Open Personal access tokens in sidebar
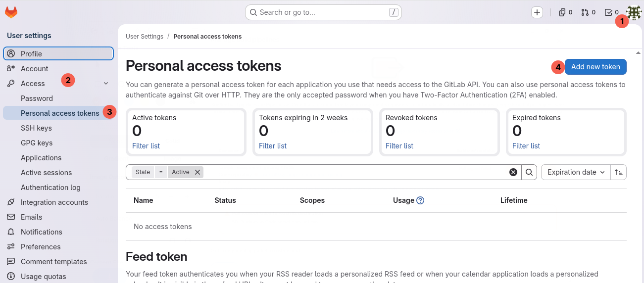 point(60,113)
